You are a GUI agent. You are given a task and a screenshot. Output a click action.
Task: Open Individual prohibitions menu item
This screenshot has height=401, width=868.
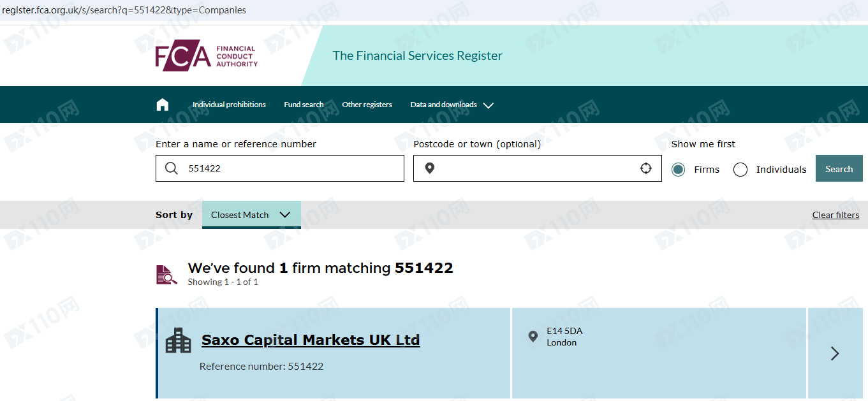229,105
